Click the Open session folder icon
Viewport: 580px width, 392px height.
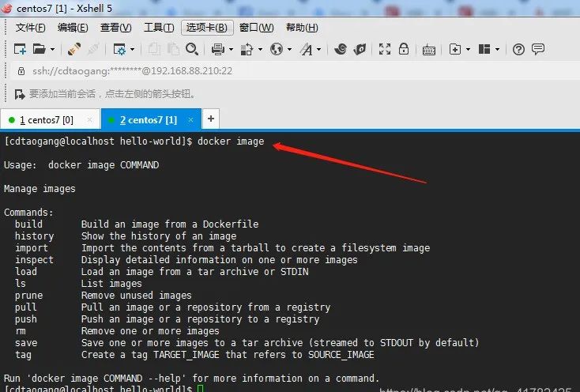coord(39,49)
